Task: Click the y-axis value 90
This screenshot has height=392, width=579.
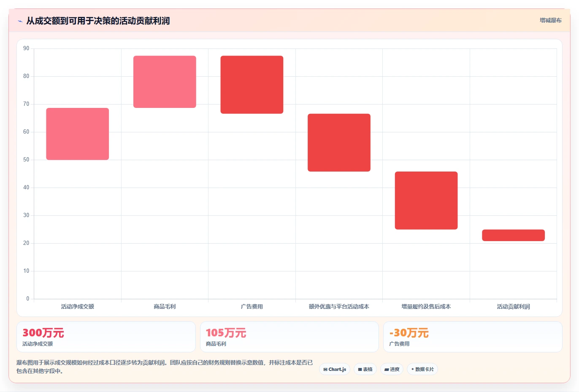Action: tap(26, 48)
